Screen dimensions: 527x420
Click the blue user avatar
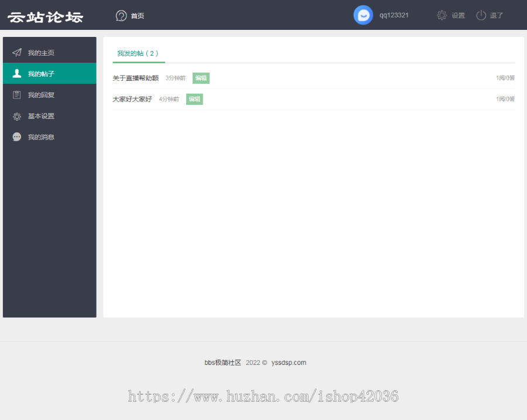pos(363,15)
